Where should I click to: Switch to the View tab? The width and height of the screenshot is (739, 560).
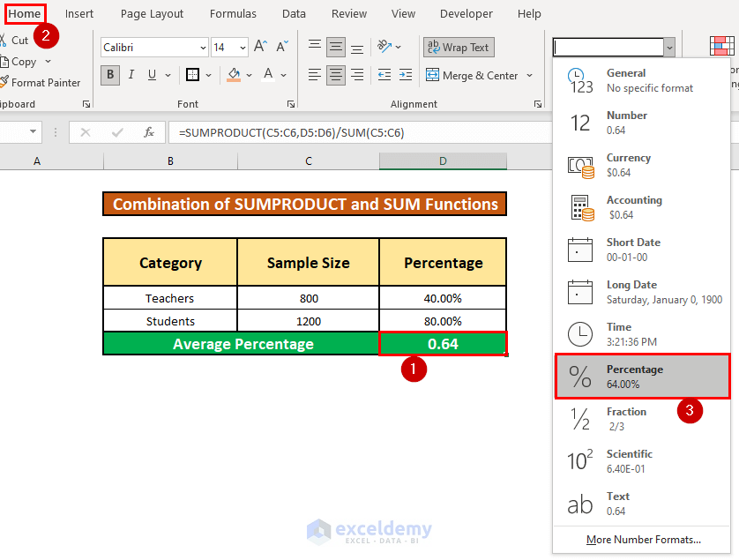(x=403, y=14)
